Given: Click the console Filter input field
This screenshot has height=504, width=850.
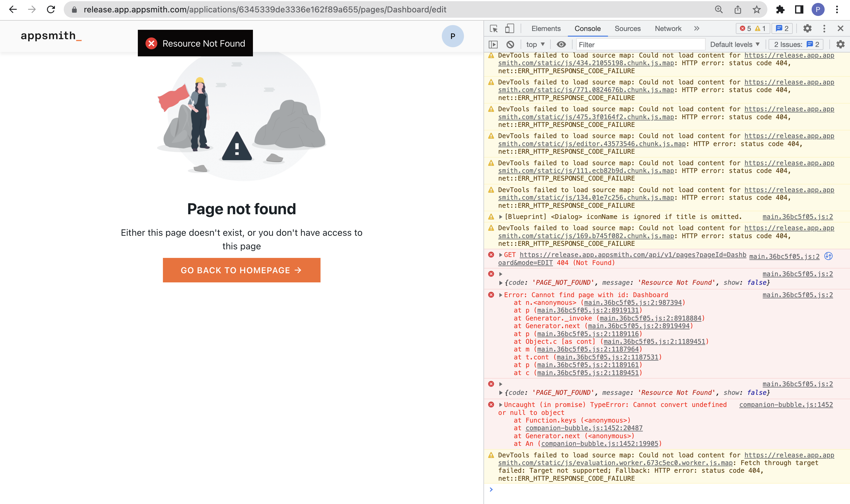Looking at the screenshot, I should point(640,45).
